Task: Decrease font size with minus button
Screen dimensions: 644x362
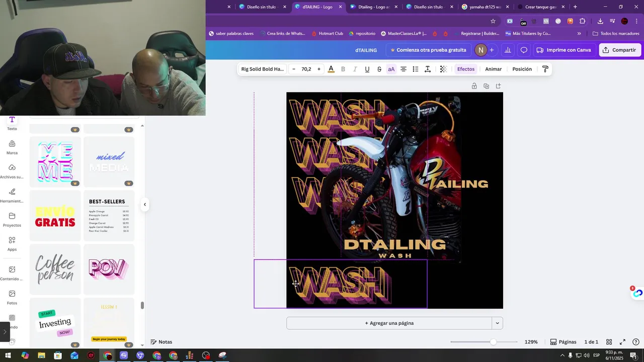Action: pos(294,69)
